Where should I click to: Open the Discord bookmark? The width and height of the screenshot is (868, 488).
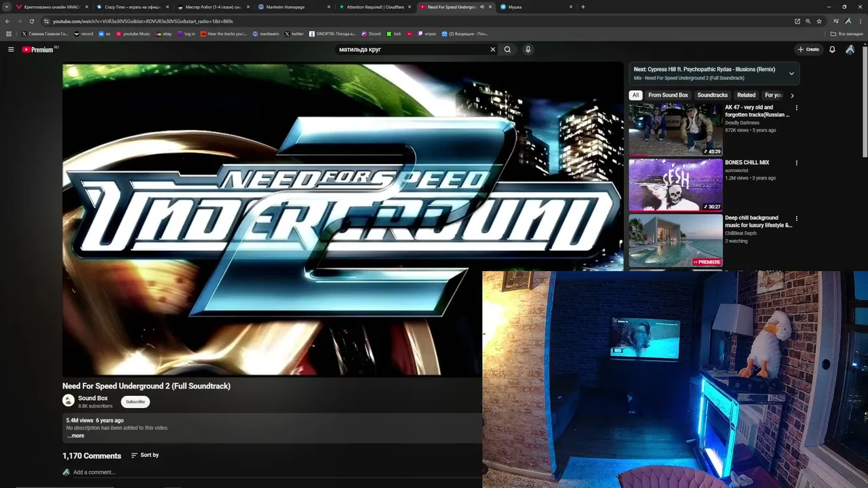(x=371, y=34)
